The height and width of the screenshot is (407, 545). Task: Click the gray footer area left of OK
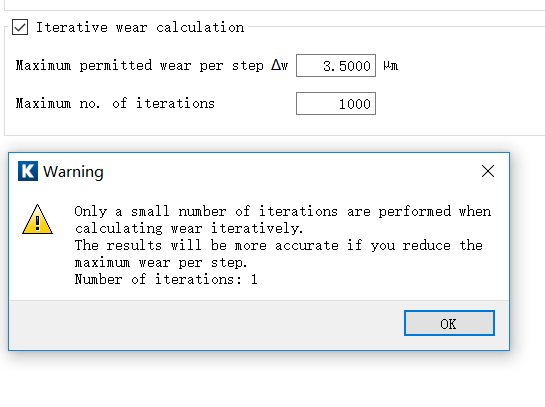pos(206,325)
